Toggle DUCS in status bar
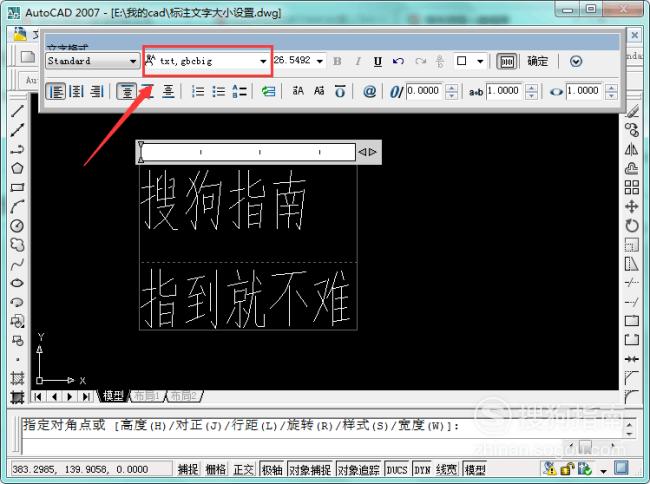Screen dimensions: 650x484 click(x=397, y=469)
